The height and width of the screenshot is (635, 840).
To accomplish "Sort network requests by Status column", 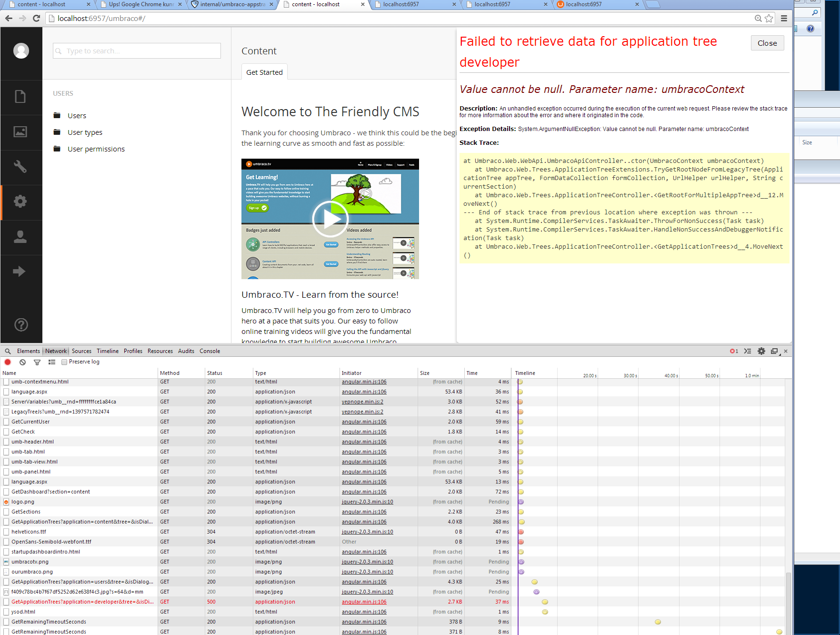I will click(x=228, y=373).
